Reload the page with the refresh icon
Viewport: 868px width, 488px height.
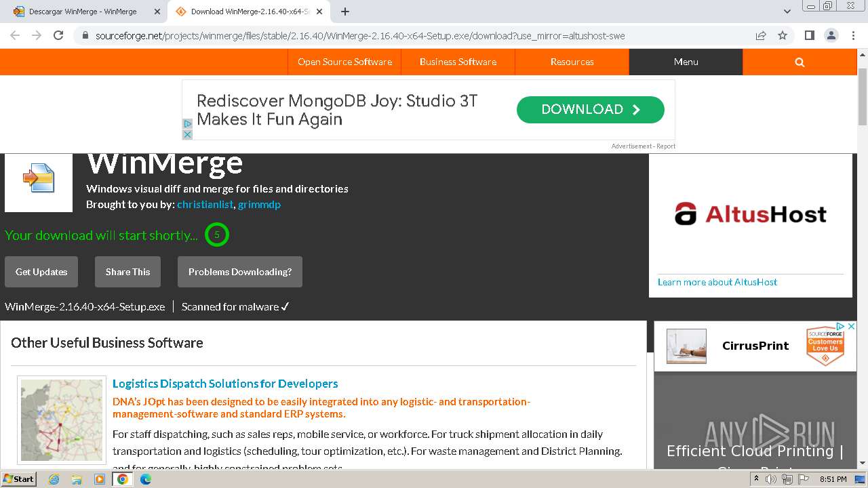coord(58,35)
